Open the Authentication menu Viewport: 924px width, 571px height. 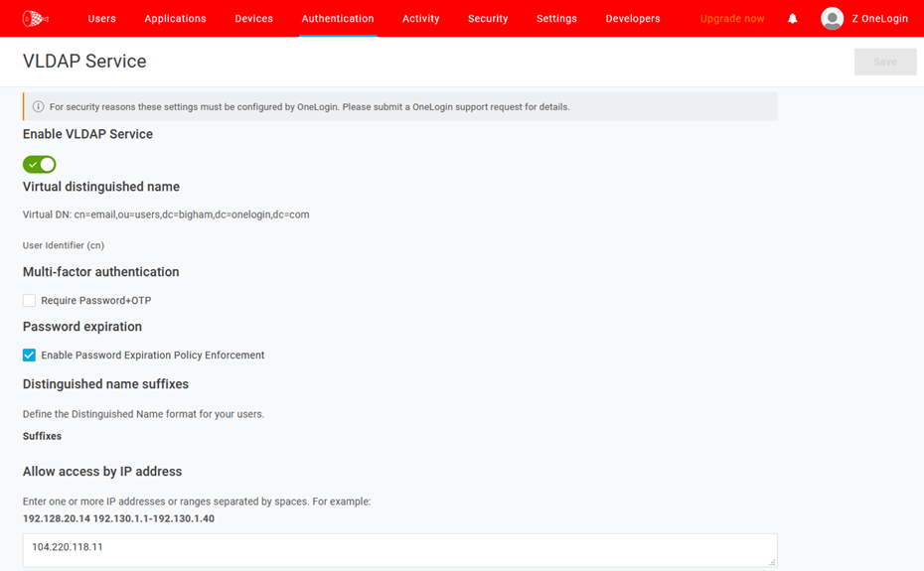[338, 18]
